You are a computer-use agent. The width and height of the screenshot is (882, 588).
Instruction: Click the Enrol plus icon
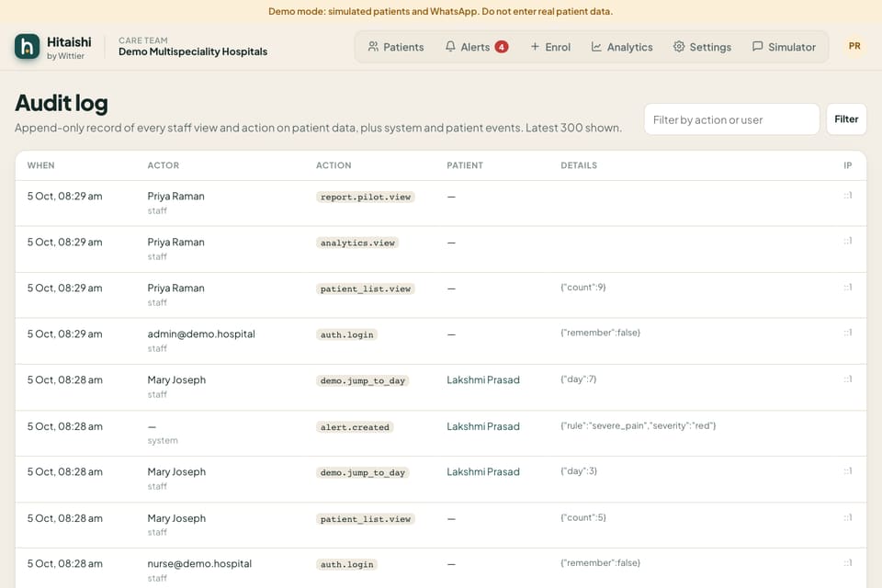535,47
